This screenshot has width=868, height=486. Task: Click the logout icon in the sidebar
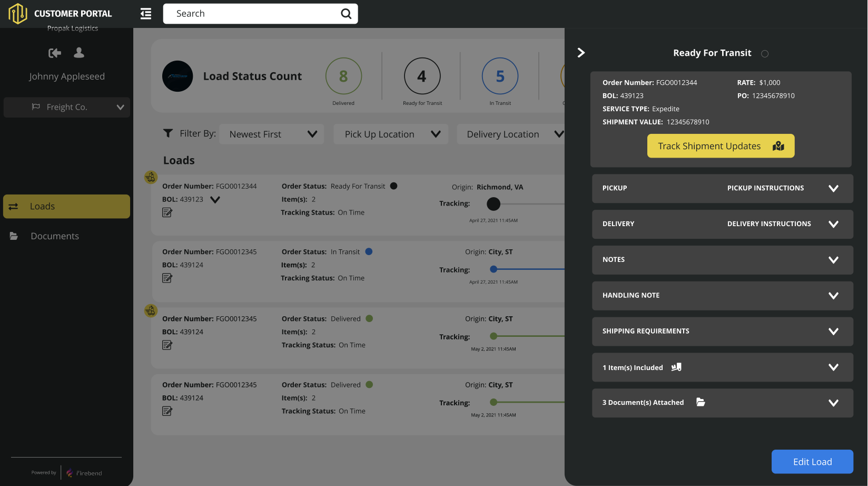(x=54, y=53)
